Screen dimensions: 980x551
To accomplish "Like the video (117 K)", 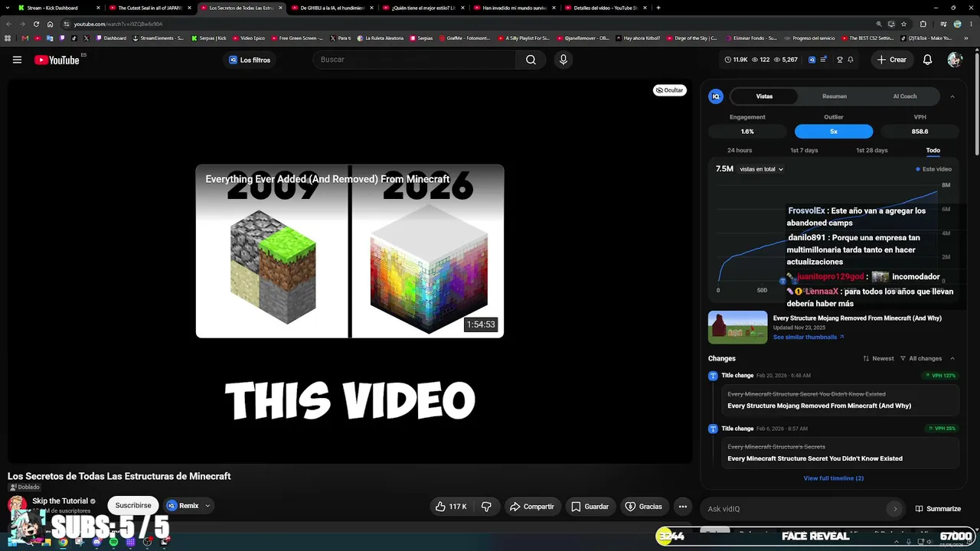I will click(x=450, y=507).
